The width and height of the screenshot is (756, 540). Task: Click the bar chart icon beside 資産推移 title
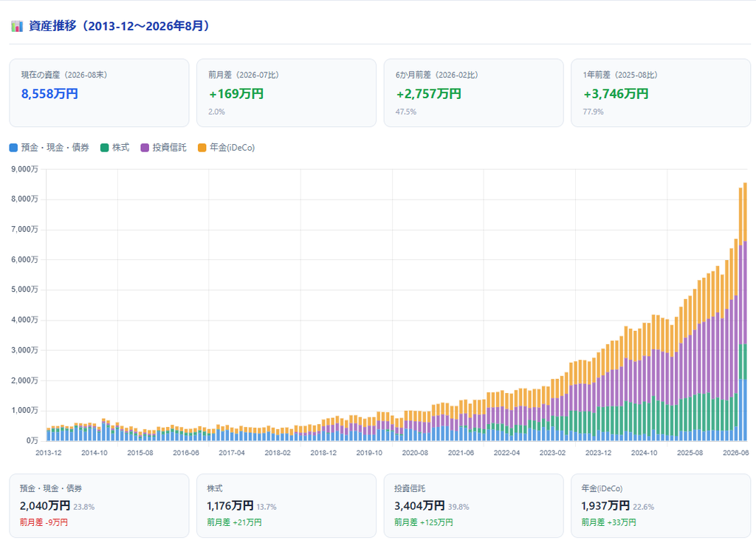click(x=17, y=26)
